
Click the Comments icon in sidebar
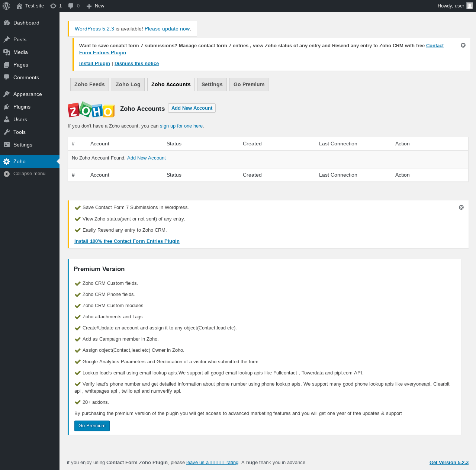[7, 77]
